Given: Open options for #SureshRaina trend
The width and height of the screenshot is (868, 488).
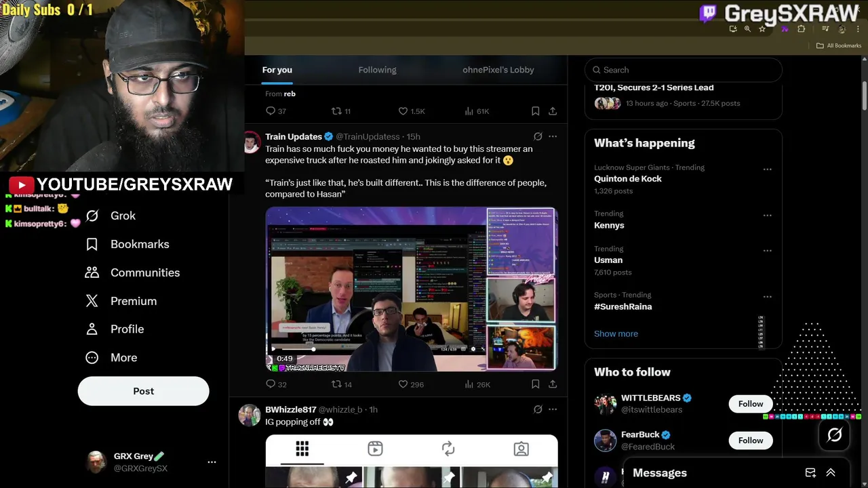Looking at the screenshot, I should (768, 297).
